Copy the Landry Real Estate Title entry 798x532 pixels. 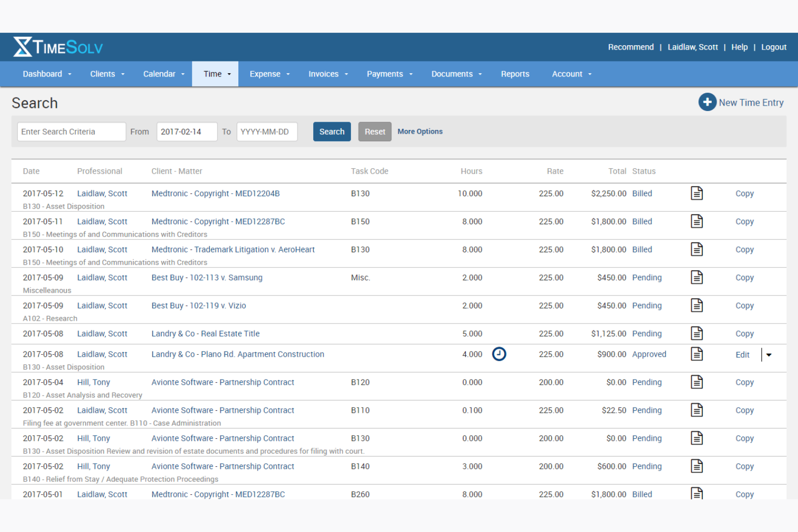pos(745,334)
